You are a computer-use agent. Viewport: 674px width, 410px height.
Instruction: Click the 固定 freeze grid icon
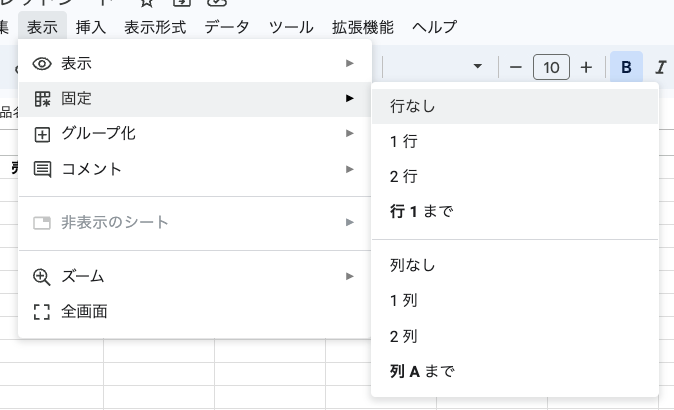tap(42, 98)
